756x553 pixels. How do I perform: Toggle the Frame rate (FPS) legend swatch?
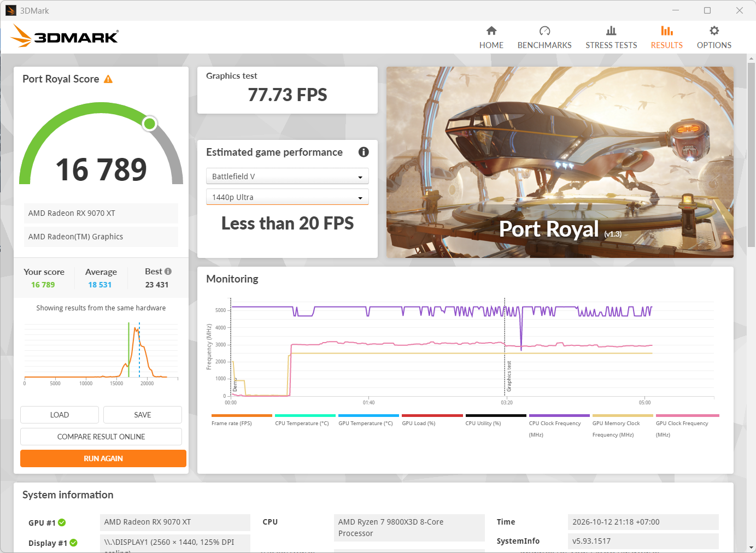pos(242,415)
